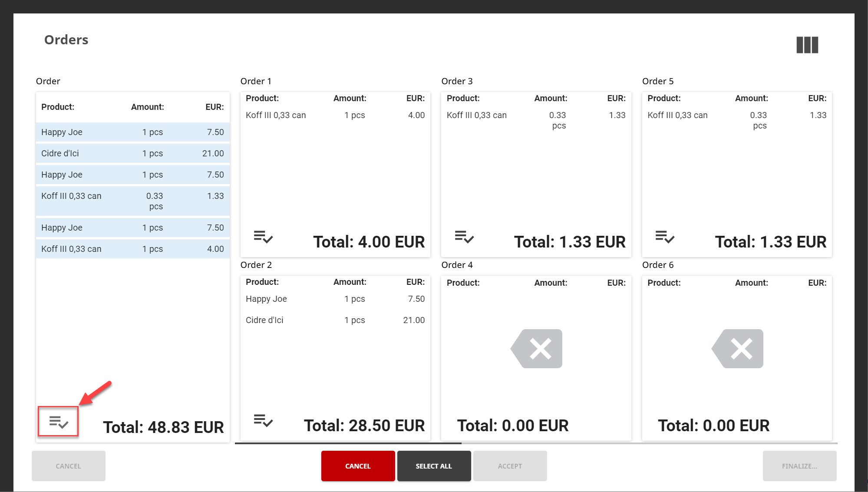Click the grey ACCEPT button
This screenshot has width=868, height=492.
[x=510, y=466]
